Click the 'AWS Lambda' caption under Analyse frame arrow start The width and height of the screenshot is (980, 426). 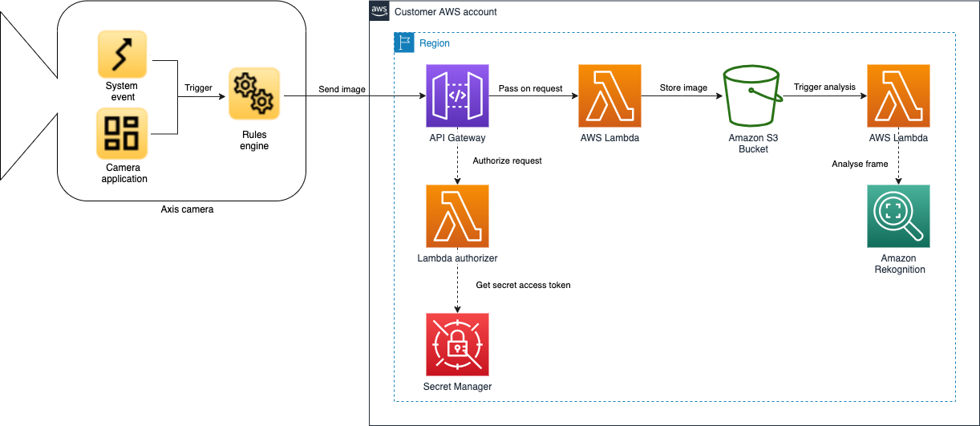898,138
